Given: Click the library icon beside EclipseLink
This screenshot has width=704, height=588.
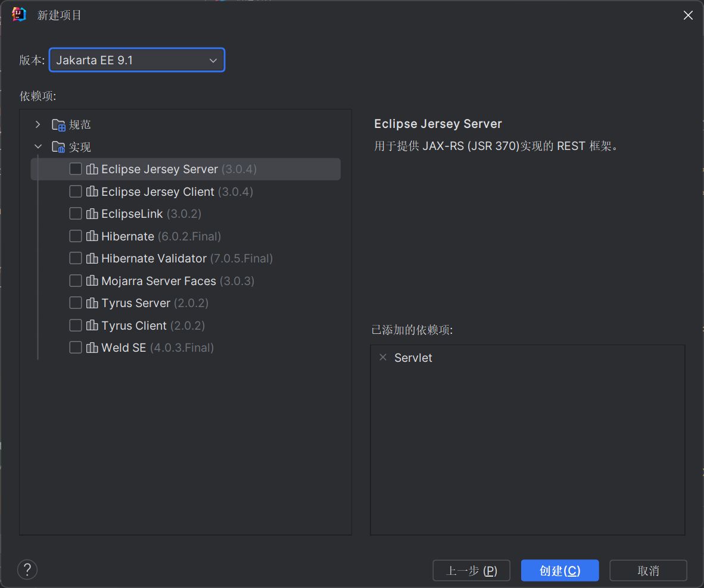Looking at the screenshot, I should click(92, 214).
